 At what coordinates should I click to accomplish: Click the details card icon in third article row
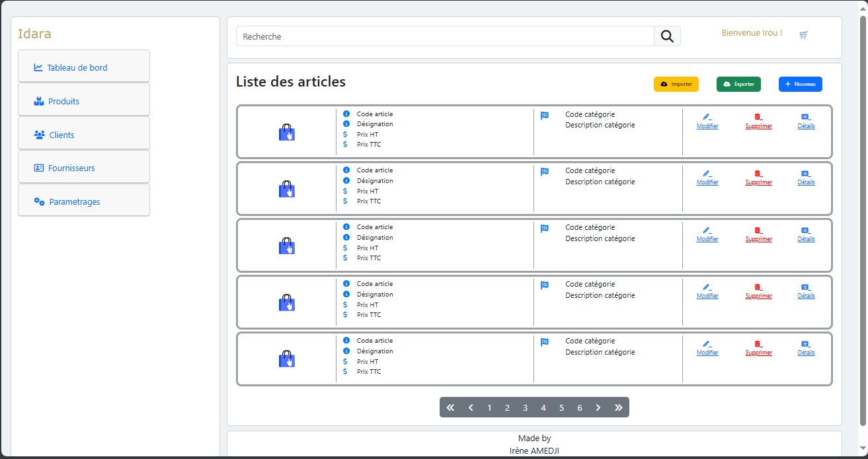(806, 230)
